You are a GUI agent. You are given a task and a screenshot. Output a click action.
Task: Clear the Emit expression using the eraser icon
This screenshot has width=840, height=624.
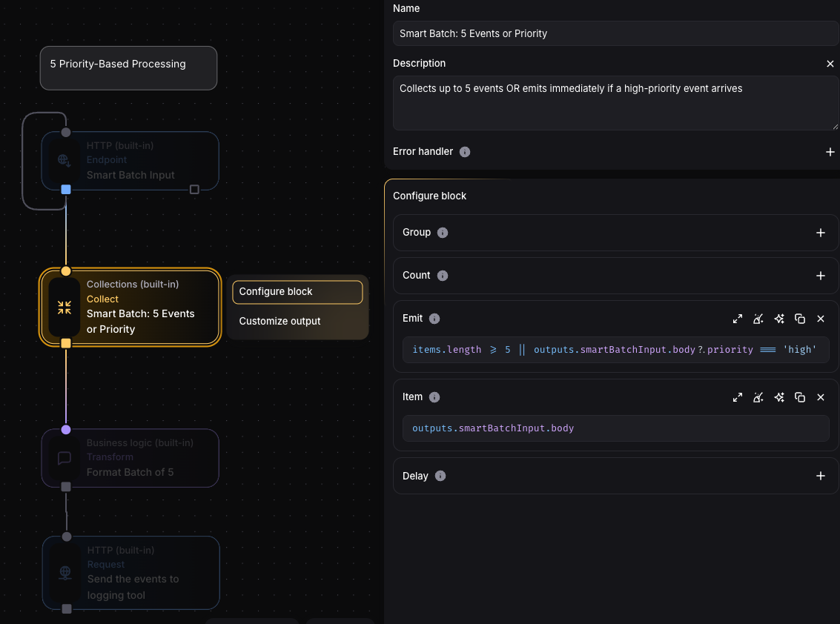pos(758,319)
